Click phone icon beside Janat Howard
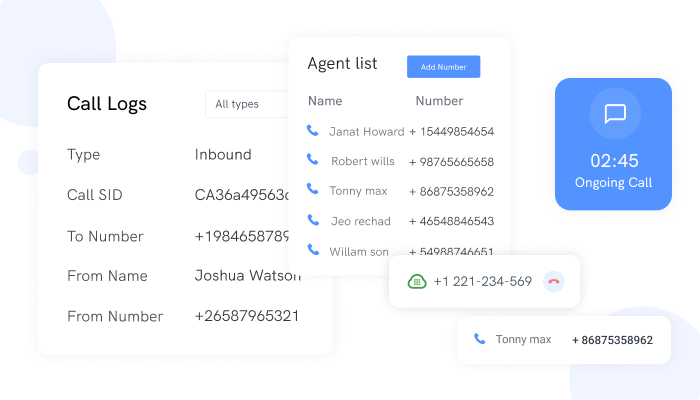Screen dimensions: 700x400 (x=312, y=130)
